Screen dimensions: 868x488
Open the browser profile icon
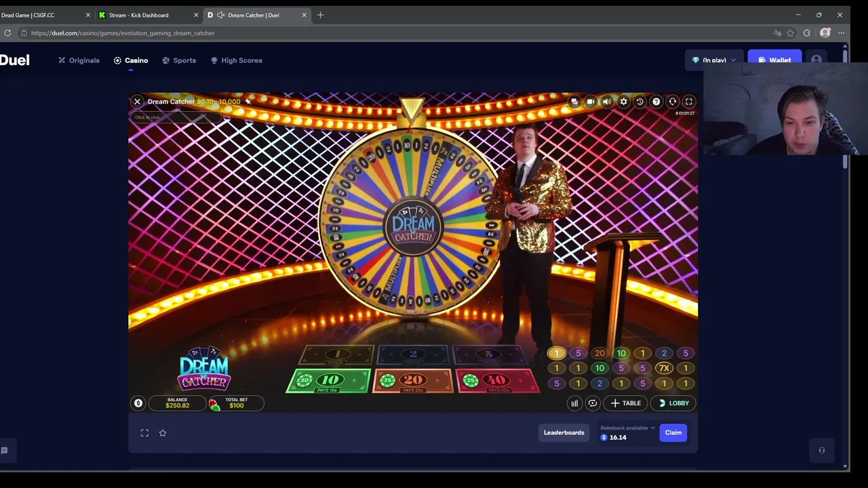coord(825,33)
